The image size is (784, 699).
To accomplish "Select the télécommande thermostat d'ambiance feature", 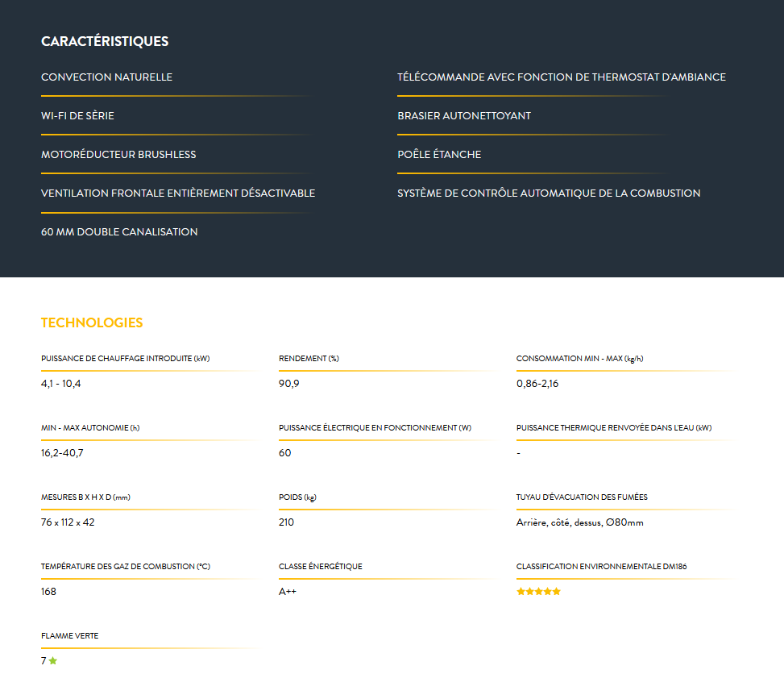I will pos(562,77).
